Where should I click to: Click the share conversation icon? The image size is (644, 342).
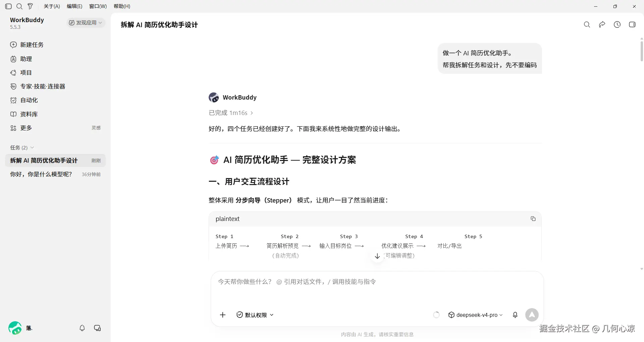(602, 24)
